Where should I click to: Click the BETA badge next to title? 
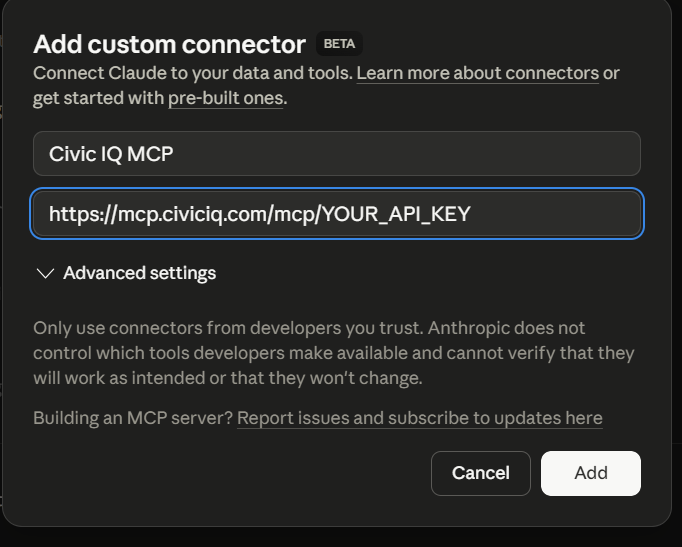tap(339, 44)
